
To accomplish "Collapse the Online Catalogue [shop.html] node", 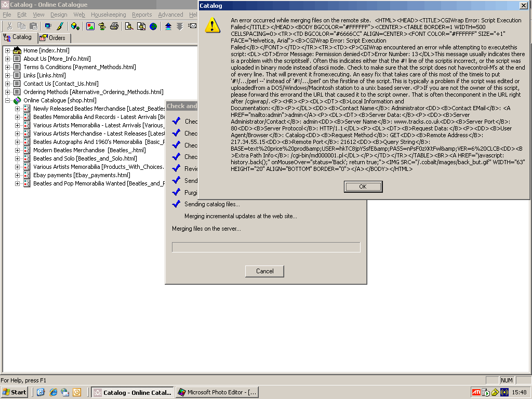I will pyautogui.click(x=7, y=100).
